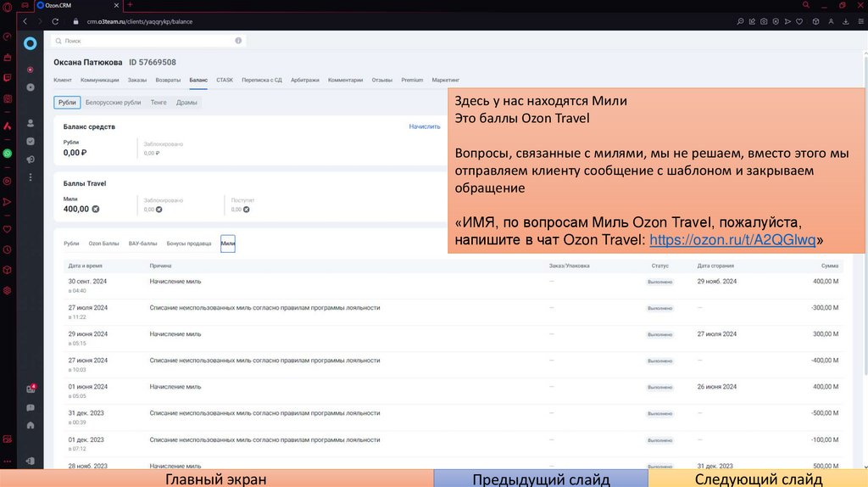Open the ozon.ru/t/A2QGlwq link
The height and width of the screenshot is (487, 868).
coord(732,239)
